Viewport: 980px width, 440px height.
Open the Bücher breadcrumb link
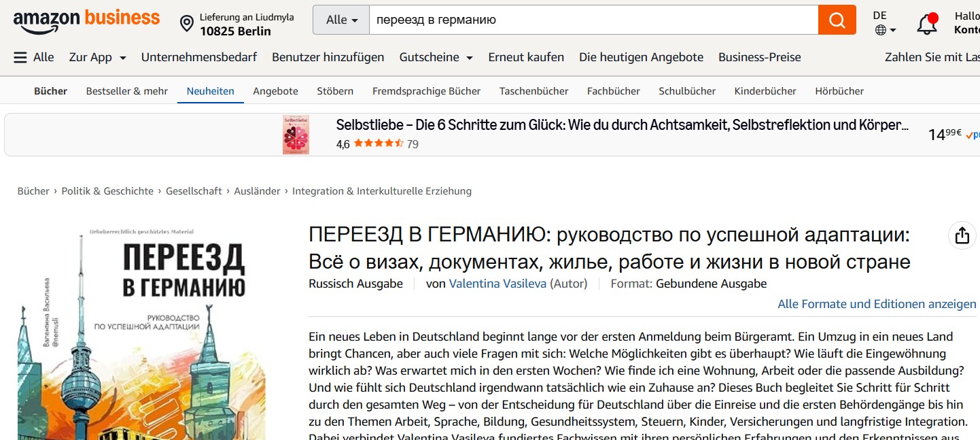pos(33,191)
